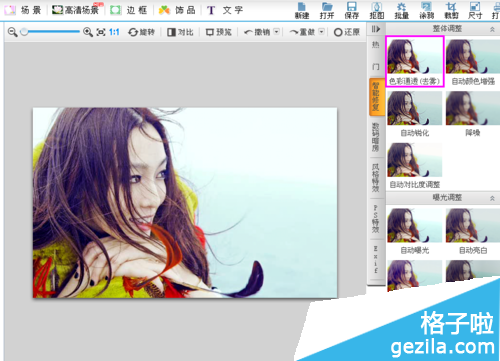500x361 pixels.
Task: Toggle the 对比 compare view
Action: point(180,32)
